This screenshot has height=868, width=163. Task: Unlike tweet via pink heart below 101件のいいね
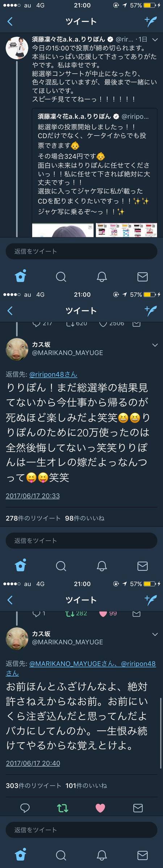tap(100, 808)
